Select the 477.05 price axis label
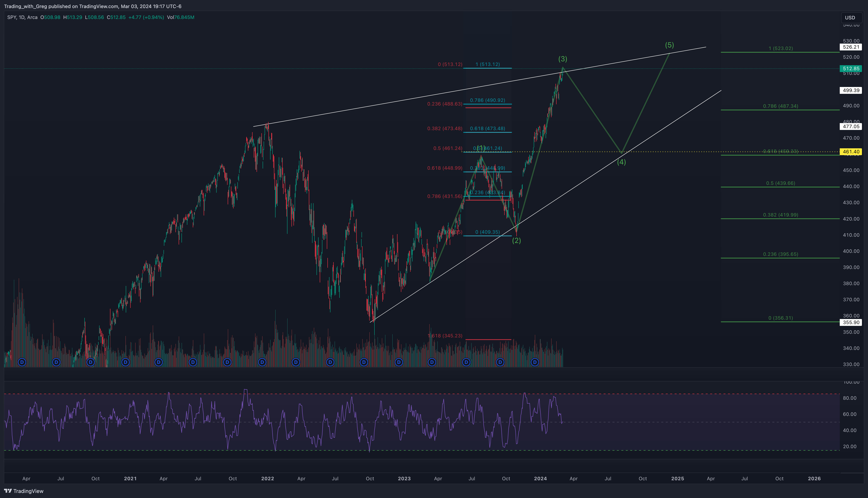 (851, 127)
